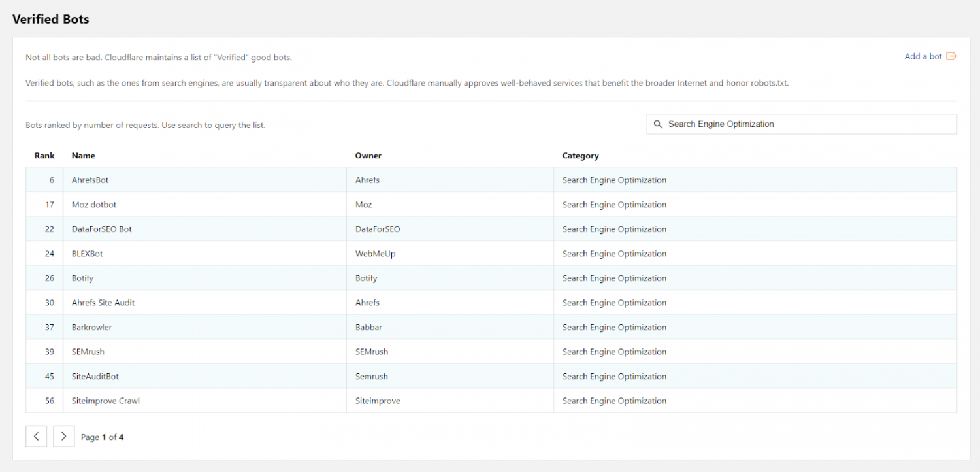Screen dimensions: 980x472
Task: Sort the table by Rank header
Action: tap(44, 156)
